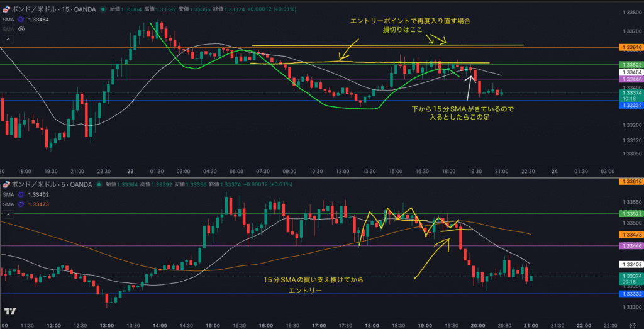Click 01:30 after date 23 on top time axis

click(157, 171)
